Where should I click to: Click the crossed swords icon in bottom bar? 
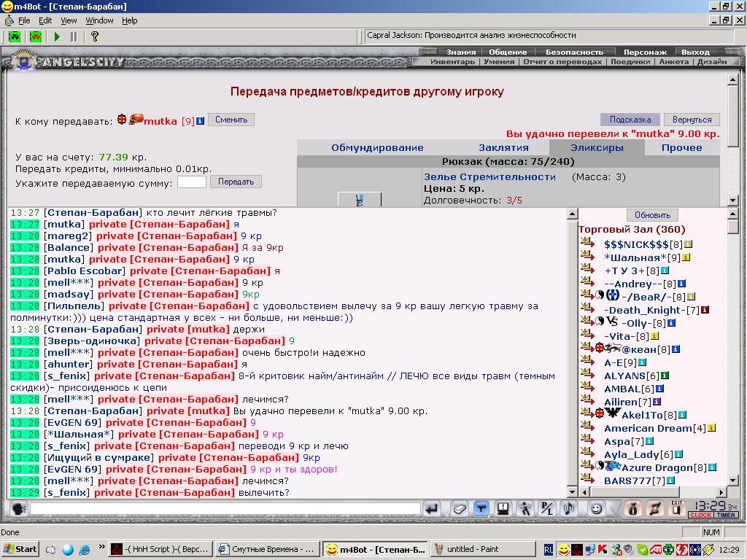655,509
